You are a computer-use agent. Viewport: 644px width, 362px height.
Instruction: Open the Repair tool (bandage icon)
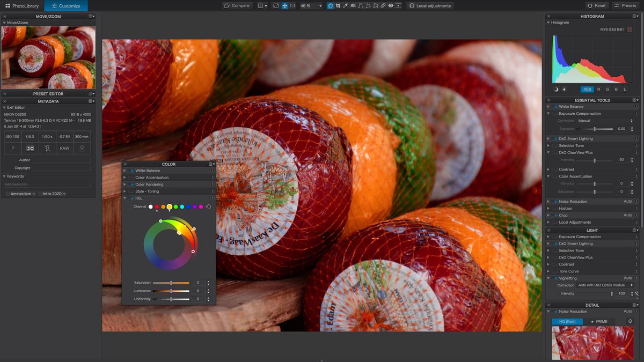383,5
